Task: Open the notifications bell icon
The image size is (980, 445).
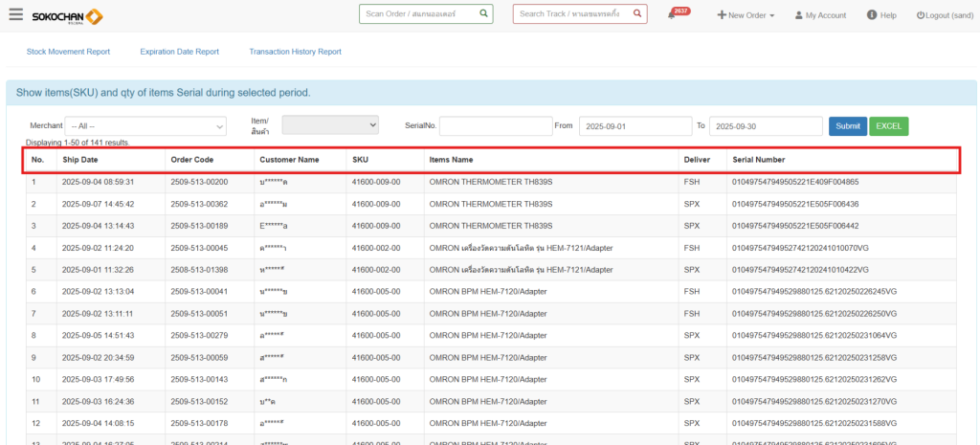Action: coord(673,15)
